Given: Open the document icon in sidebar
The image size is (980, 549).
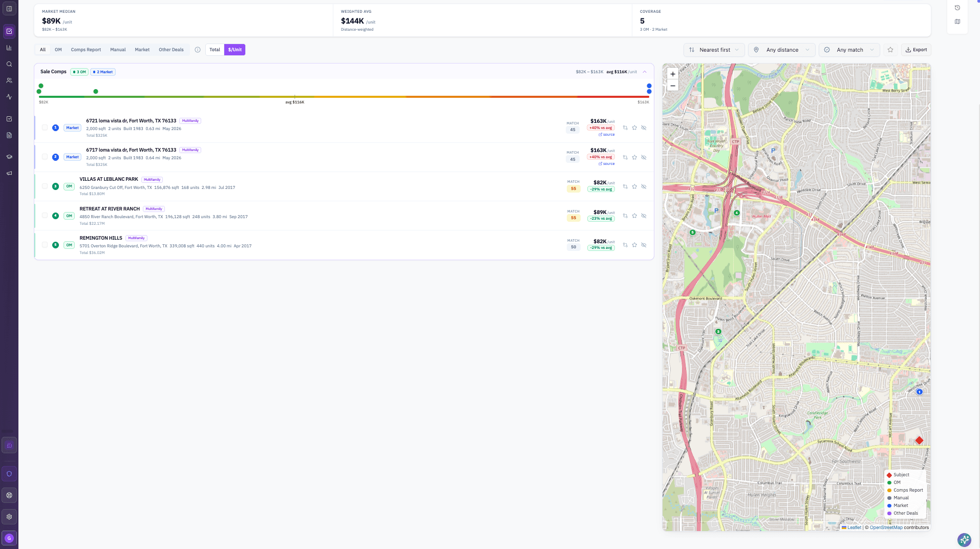Looking at the screenshot, I should tap(9, 135).
